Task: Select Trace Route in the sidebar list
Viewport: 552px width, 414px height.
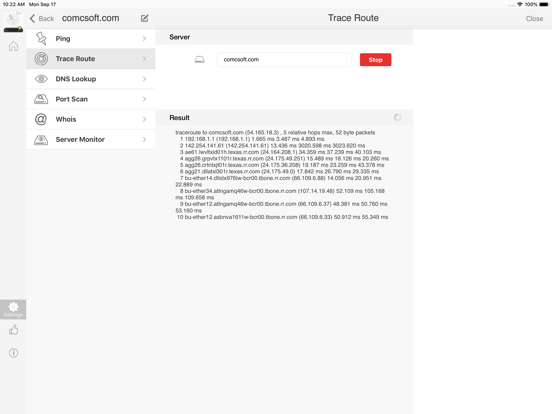Action: tap(91, 59)
